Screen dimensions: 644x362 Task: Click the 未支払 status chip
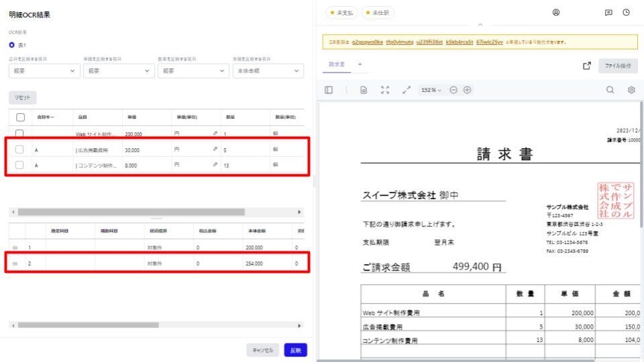[341, 13]
